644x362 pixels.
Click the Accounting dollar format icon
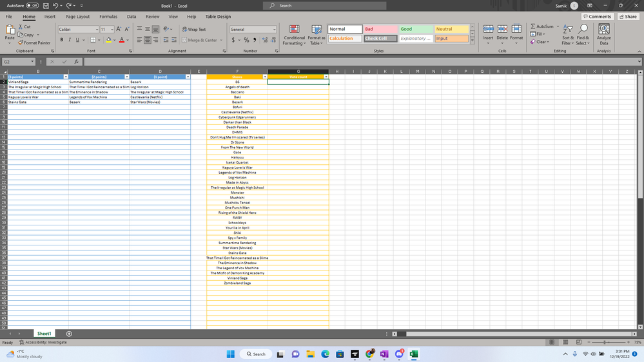(x=233, y=40)
